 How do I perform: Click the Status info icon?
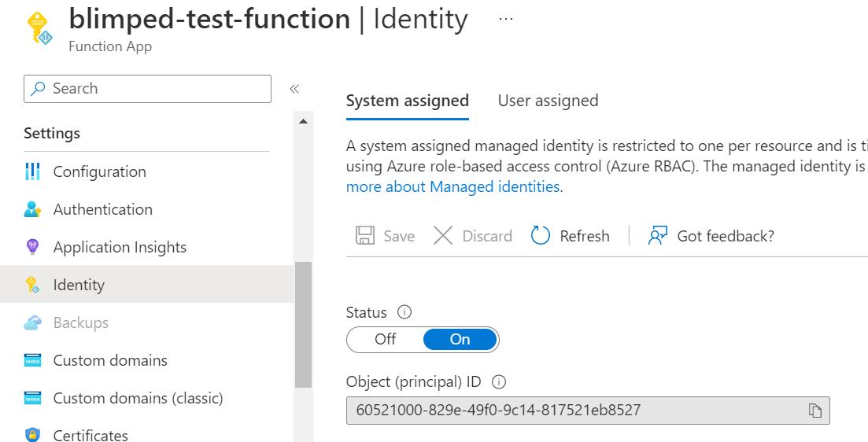(x=404, y=312)
